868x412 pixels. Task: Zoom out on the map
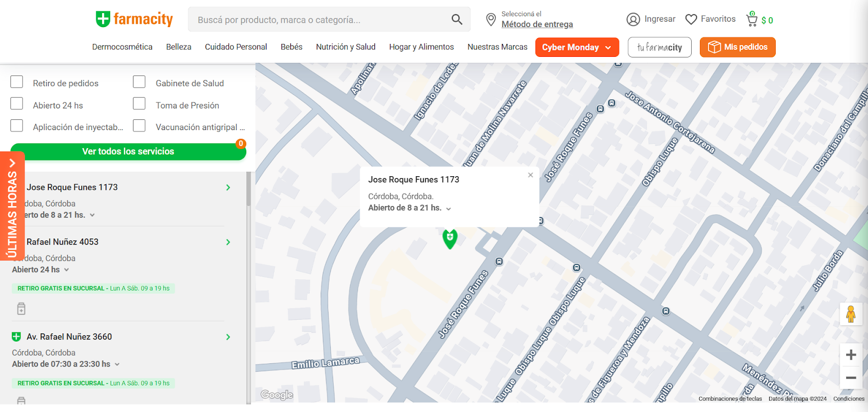[x=851, y=378]
